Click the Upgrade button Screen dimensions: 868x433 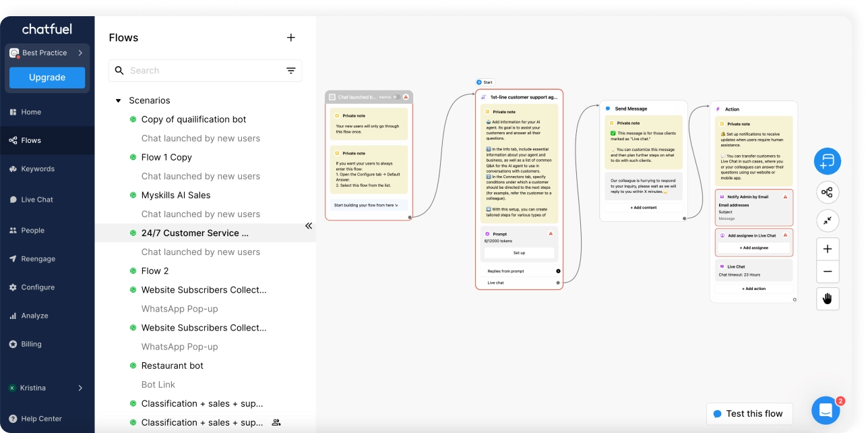point(46,78)
